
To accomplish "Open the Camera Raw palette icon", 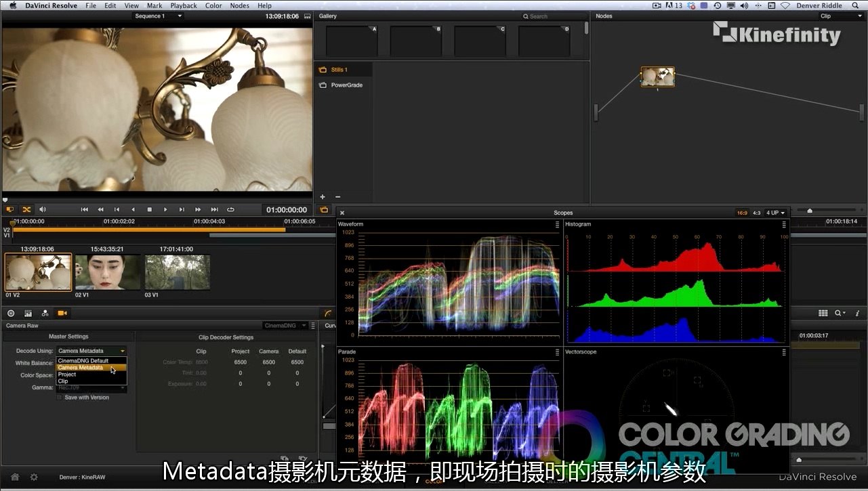I will coord(62,313).
